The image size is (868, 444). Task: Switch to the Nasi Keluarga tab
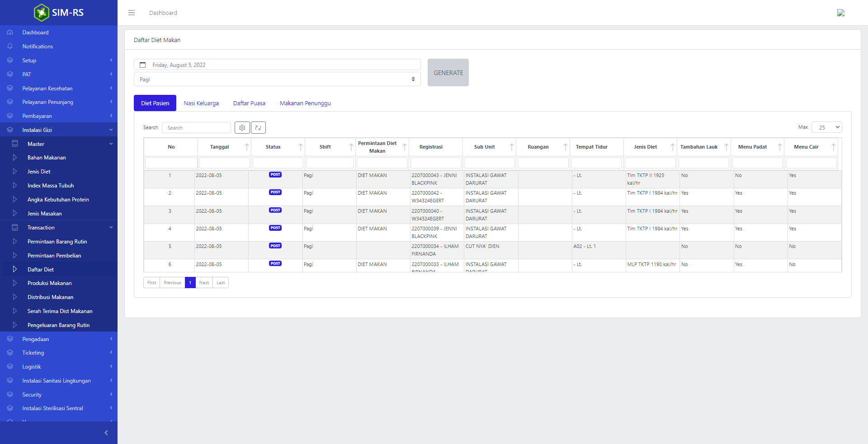click(201, 103)
